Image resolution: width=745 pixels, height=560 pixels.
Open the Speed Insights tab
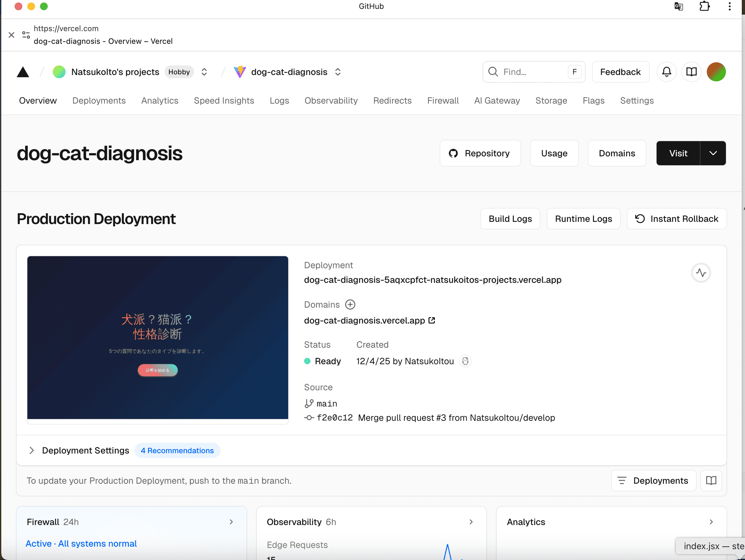[224, 101]
